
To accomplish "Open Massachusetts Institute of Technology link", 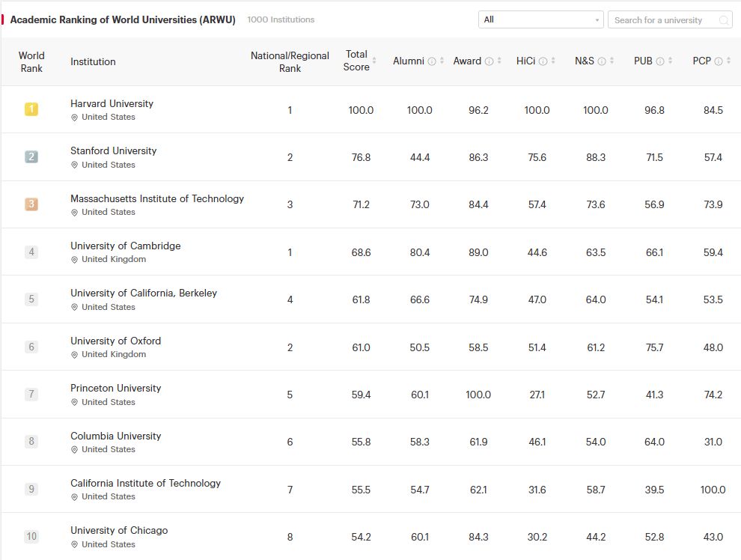I will pyautogui.click(x=157, y=198).
